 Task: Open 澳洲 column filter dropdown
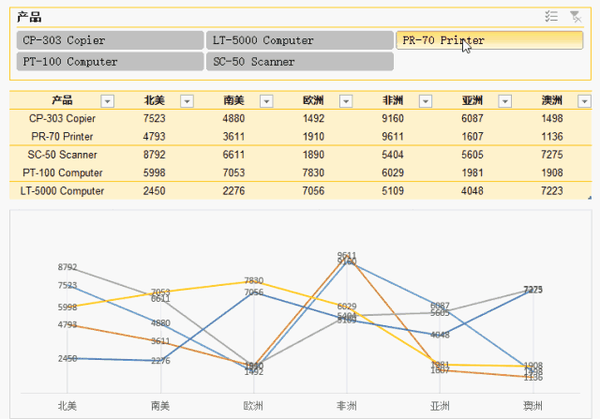(x=584, y=101)
